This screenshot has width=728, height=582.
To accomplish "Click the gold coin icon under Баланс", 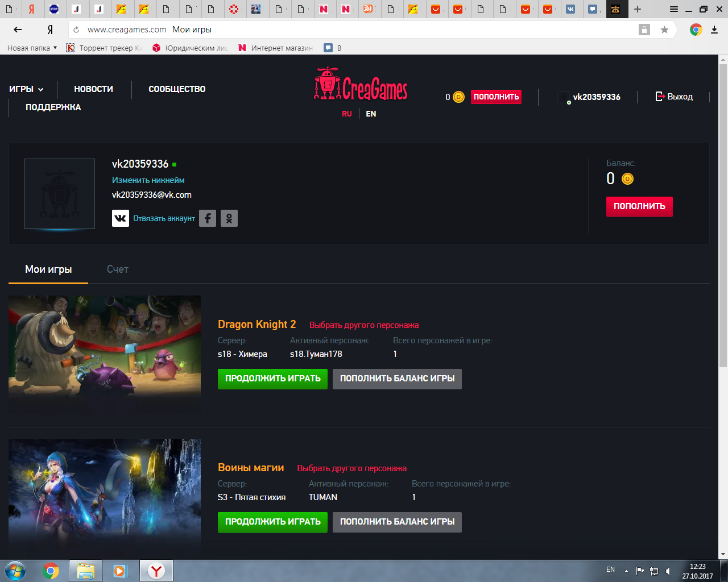I will point(627,179).
